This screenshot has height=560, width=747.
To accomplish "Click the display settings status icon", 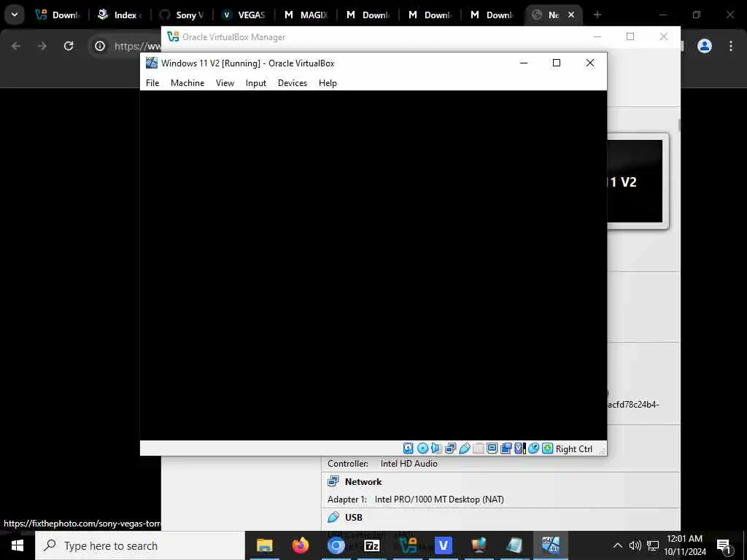I will [492, 448].
